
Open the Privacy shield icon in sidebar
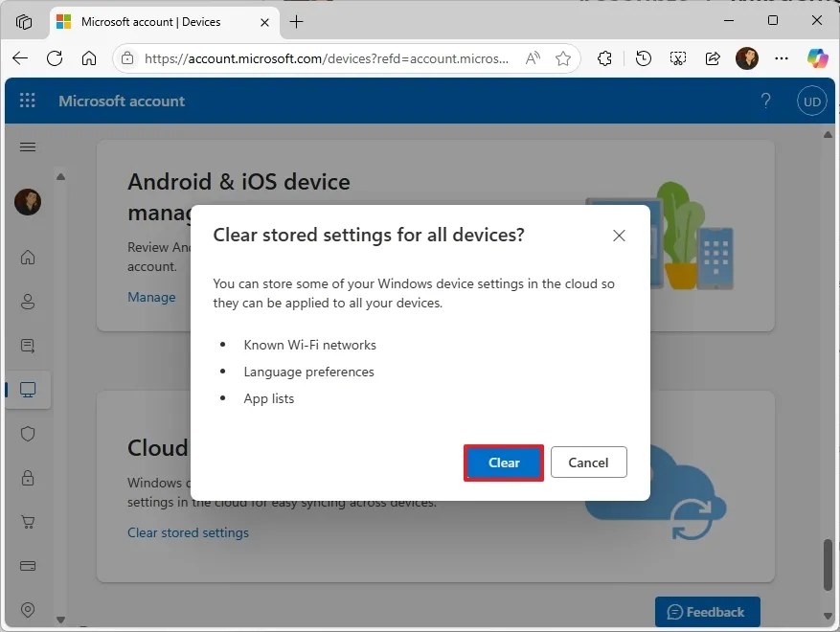pyautogui.click(x=28, y=434)
